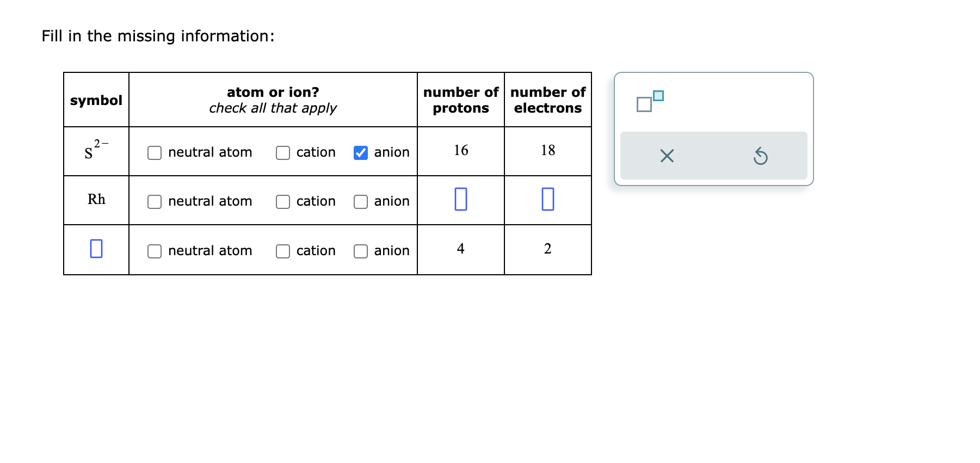Check neutral atom for the S2- row
The width and height of the screenshot is (980, 463).
coord(154,153)
